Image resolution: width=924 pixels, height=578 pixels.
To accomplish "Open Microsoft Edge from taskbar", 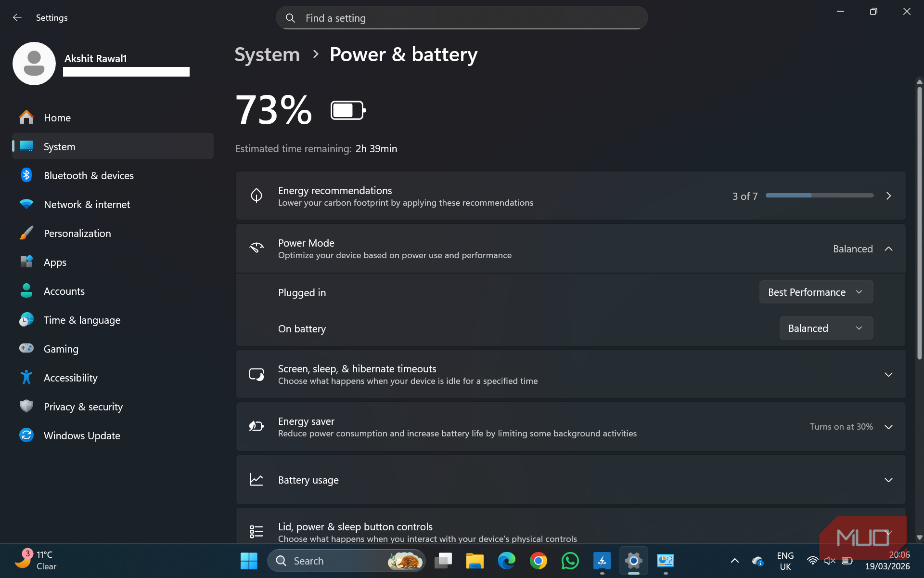I will point(506,561).
